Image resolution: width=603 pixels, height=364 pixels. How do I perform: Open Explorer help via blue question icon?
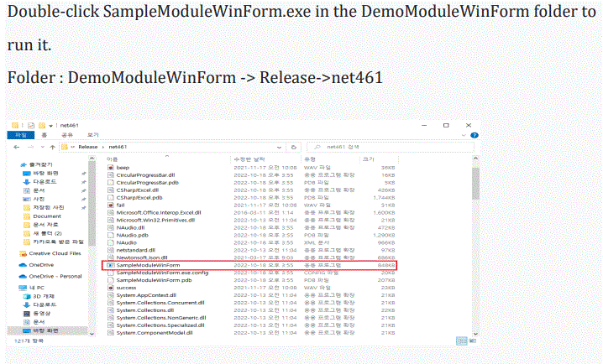click(x=475, y=135)
